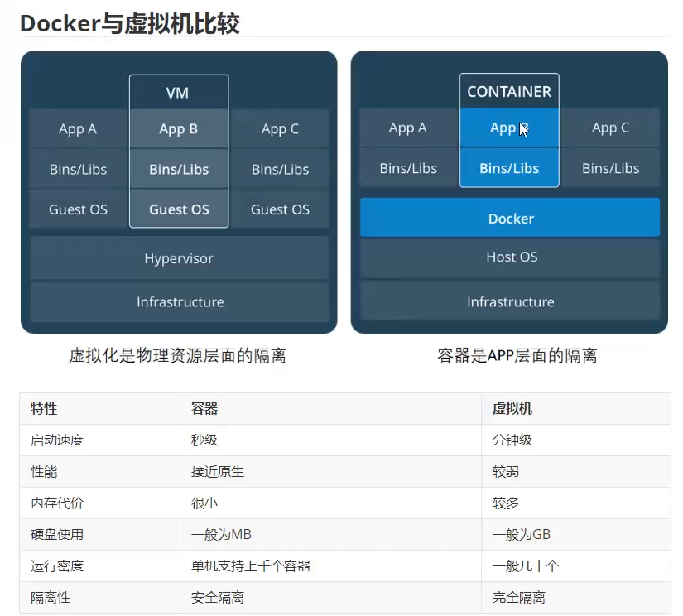Click blue App B in container diagram
The image size is (683, 616).
tap(509, 128)
